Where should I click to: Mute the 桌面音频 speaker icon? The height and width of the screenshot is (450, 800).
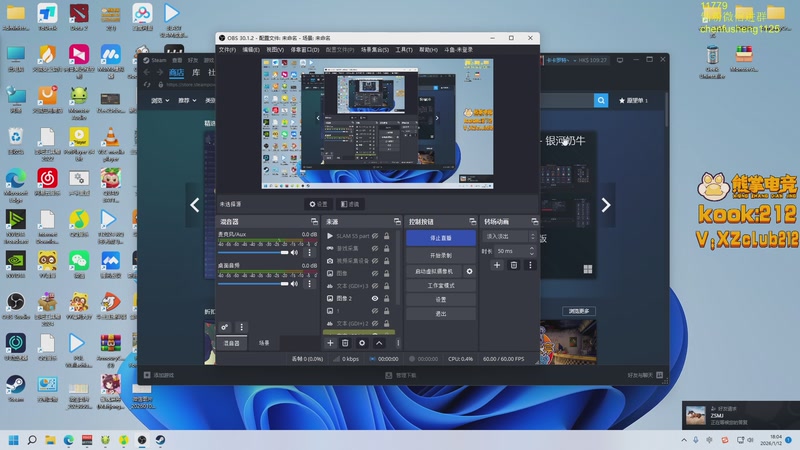click(294, 284)
